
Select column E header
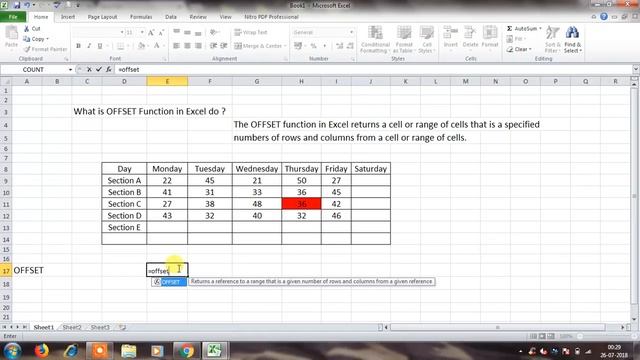[x=167, y=81]
